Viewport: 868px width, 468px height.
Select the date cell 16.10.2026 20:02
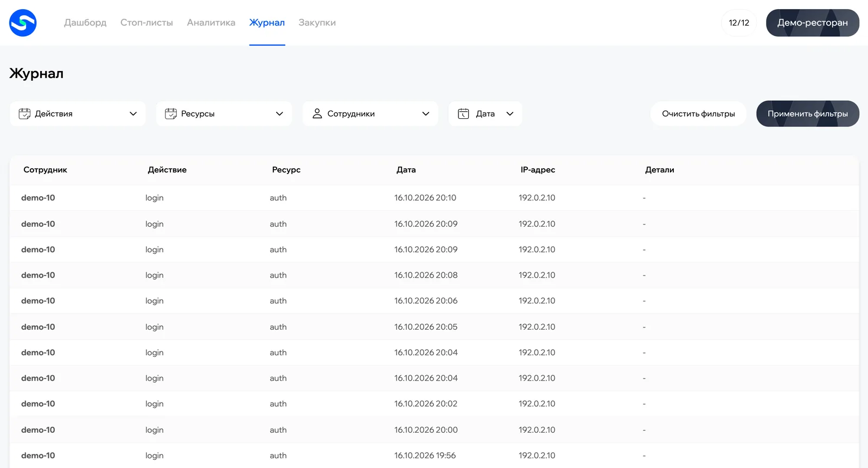click(426, 404)
